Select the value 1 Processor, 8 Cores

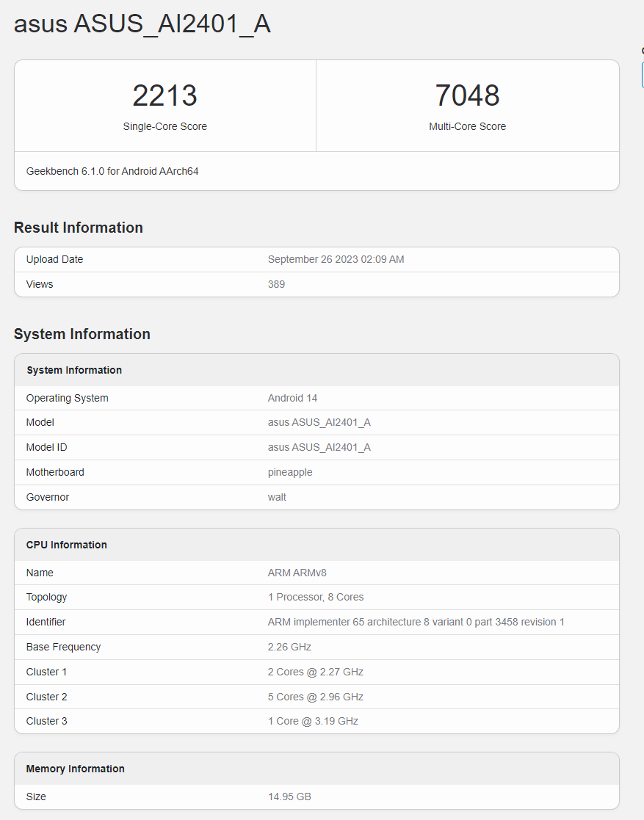coord(316,598)
